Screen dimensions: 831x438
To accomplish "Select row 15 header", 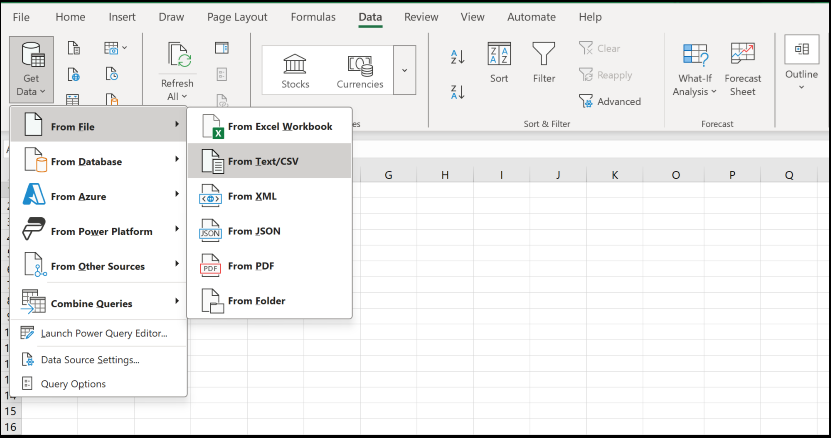I will (x=11, y=411).
